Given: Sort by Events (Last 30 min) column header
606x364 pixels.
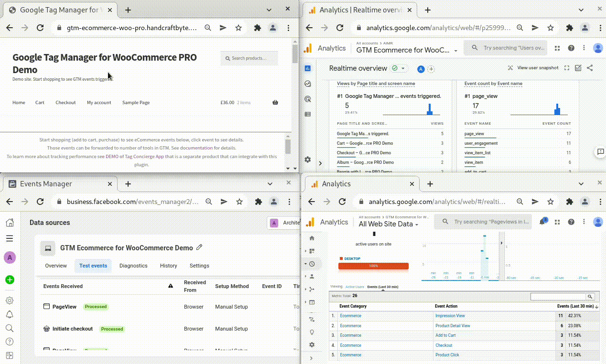Looking at the screenshot, I should point(578,306).
